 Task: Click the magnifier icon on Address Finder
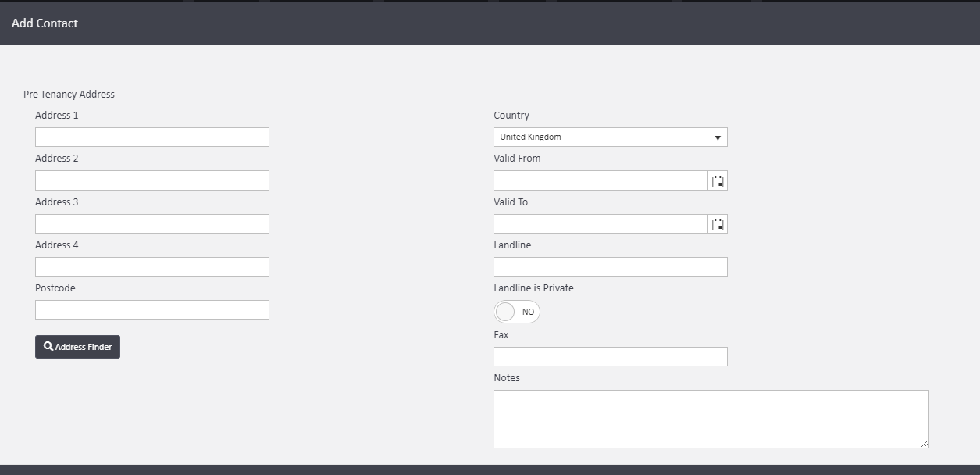click(x=48, y=346)
